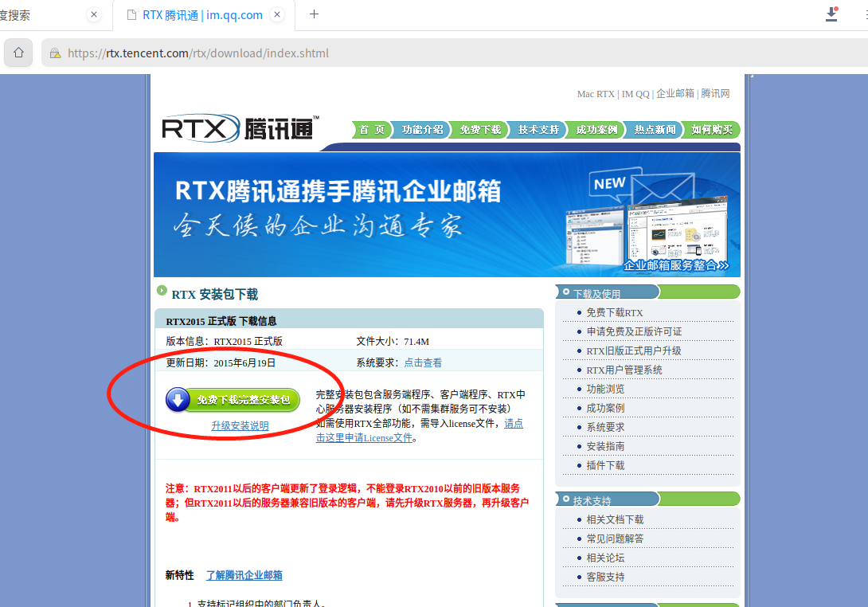This screenshot has width=868, height=607.
Task: Click 新特性 label text
Action: (x=179, y=575)
